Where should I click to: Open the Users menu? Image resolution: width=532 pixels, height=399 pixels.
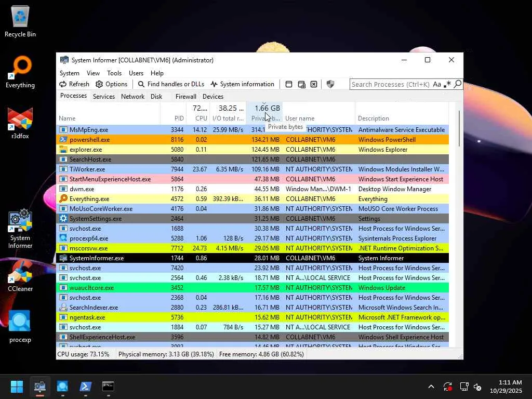click(x=136, y=73)
